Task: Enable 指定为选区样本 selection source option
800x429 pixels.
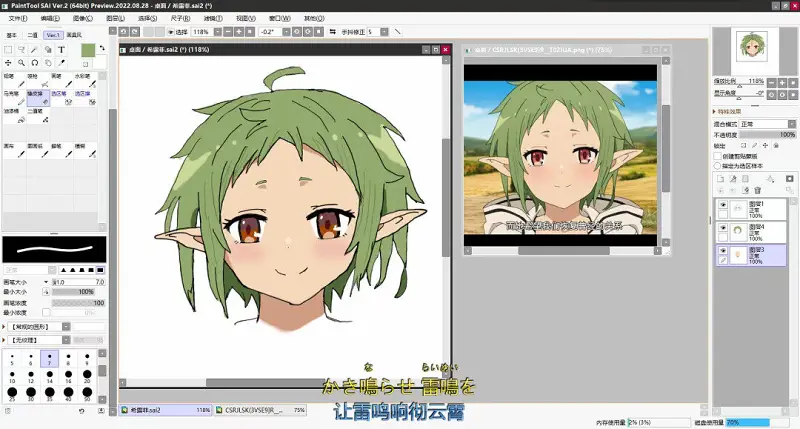Action: click(717, 166)
